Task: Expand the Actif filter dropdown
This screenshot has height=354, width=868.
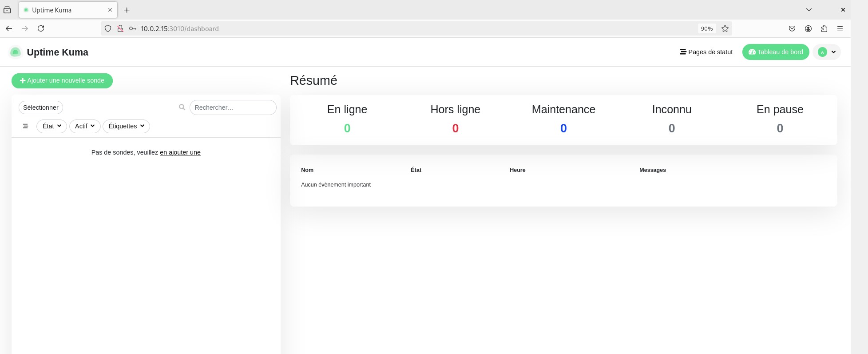Action: point(84,126)
